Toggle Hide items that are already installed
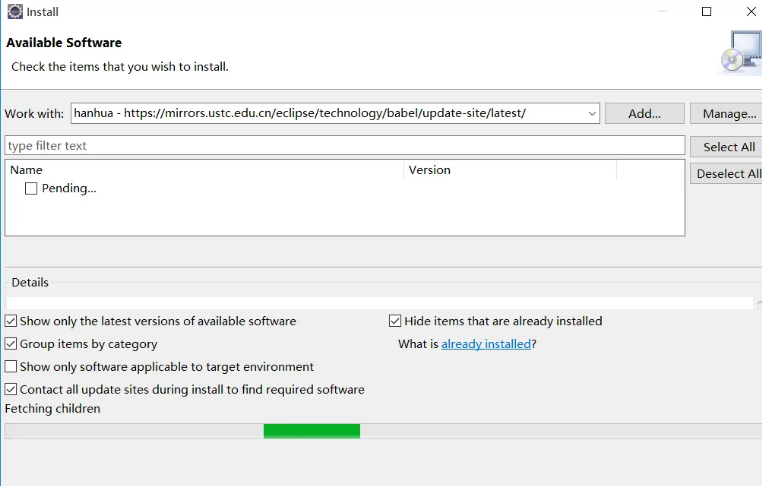Screen dimensions: 762x486 point(395,321)
